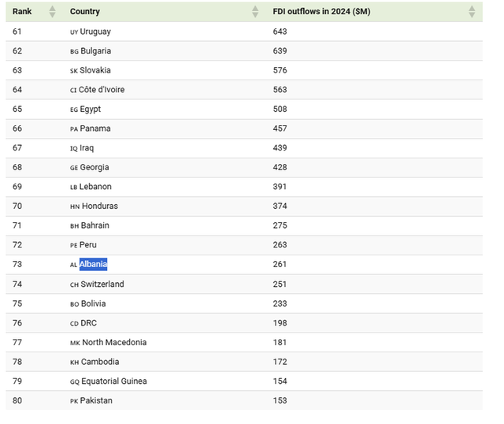This screenshot has width=504, height=424.
Task: Select the Panama country cell
Action: click(x=91, y=128)
